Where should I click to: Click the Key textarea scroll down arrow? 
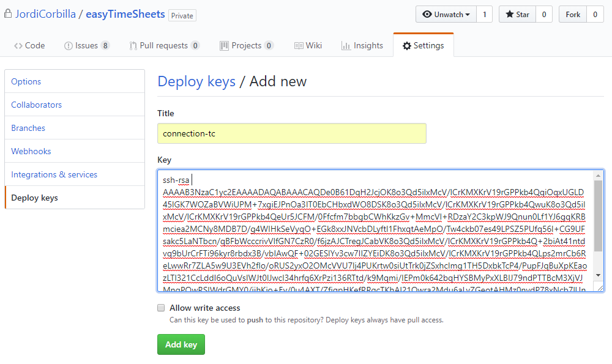pos(598,275)
